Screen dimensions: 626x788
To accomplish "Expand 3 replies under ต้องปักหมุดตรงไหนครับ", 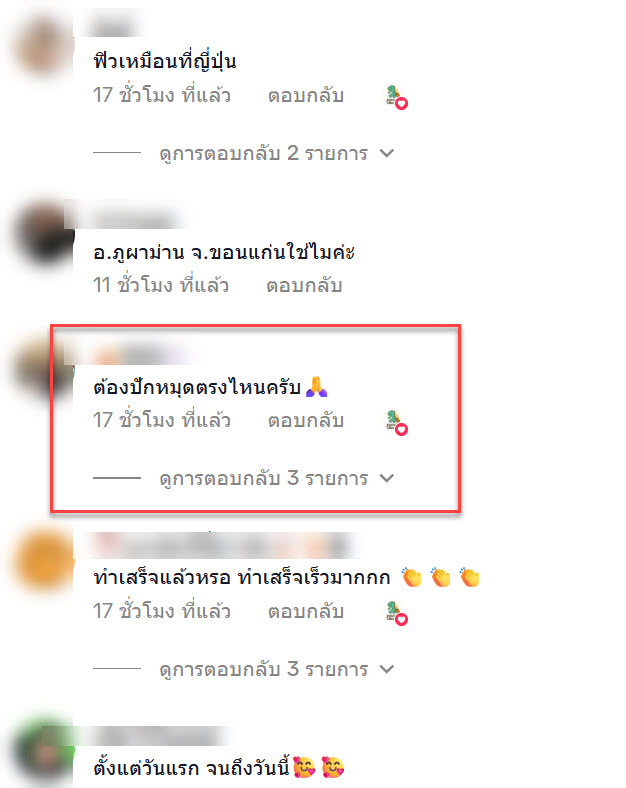I will pos(276,478).
